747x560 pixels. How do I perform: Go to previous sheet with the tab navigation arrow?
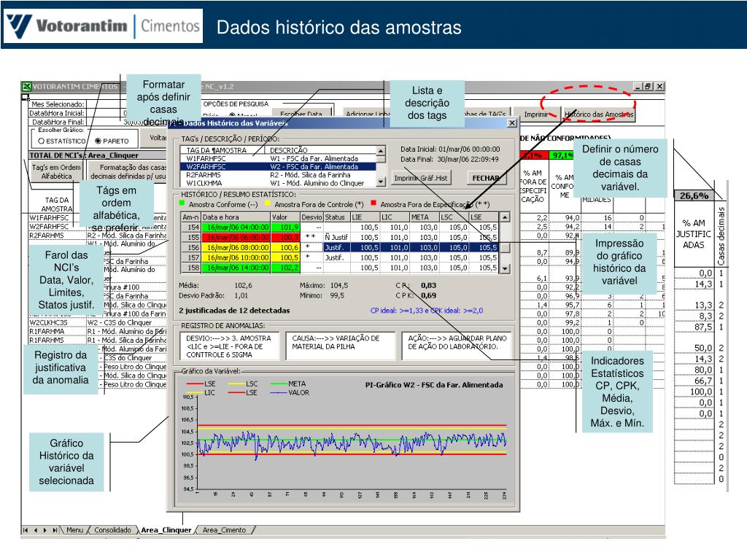click(35, 530)
